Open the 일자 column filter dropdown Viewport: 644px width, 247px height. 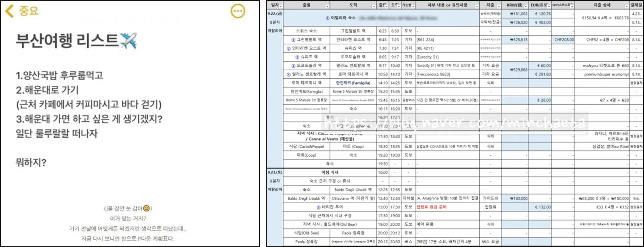coord(280,6)
